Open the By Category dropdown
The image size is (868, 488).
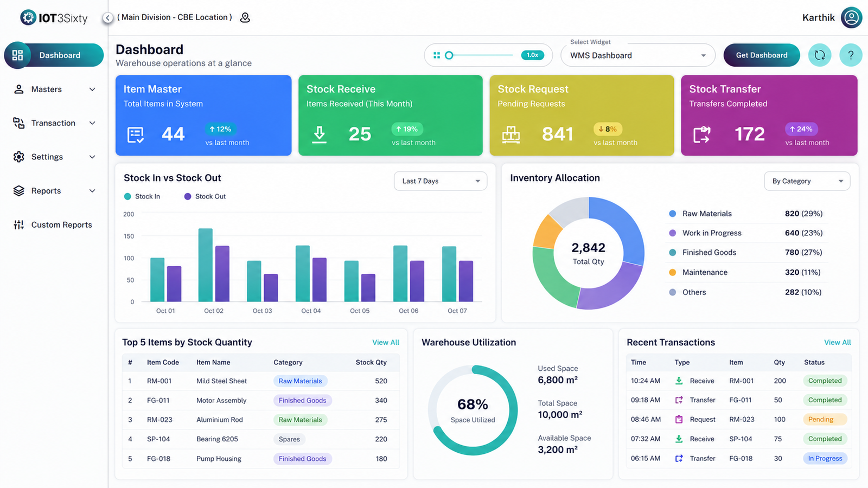(807, 181)
